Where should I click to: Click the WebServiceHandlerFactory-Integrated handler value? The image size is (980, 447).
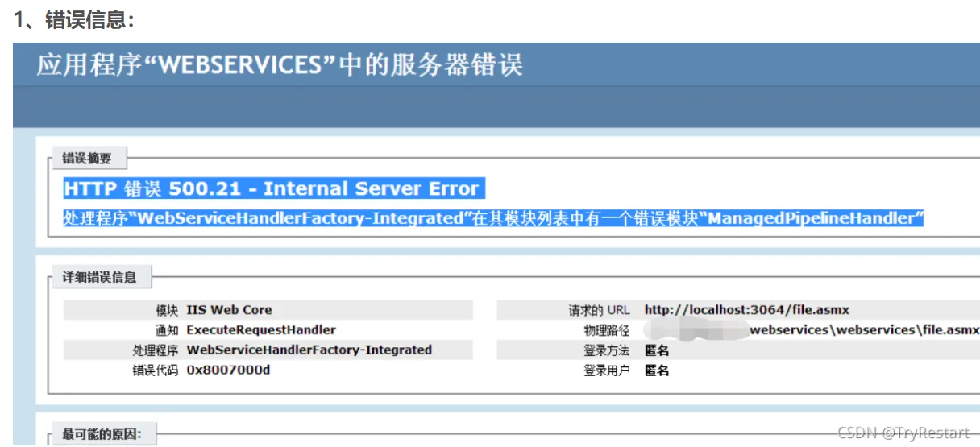point(309,350)
